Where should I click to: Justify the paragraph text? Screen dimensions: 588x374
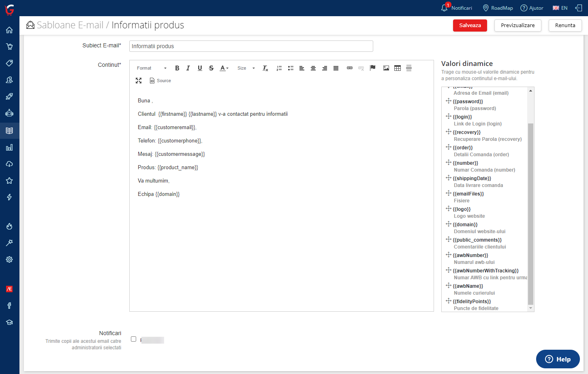pyautogui.click(x=336, y=68)
